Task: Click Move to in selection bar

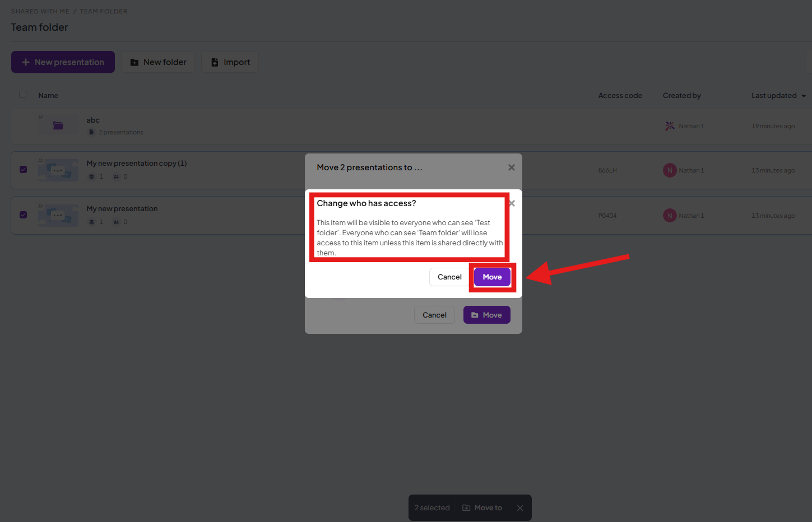Action: 482,508
